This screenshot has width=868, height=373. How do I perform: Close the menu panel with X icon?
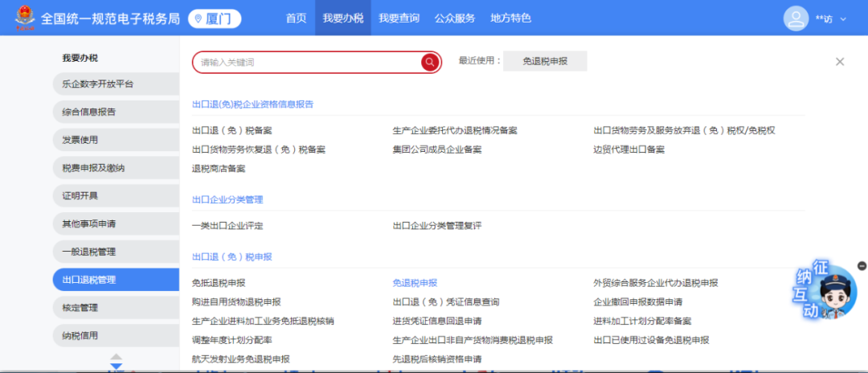840,61
